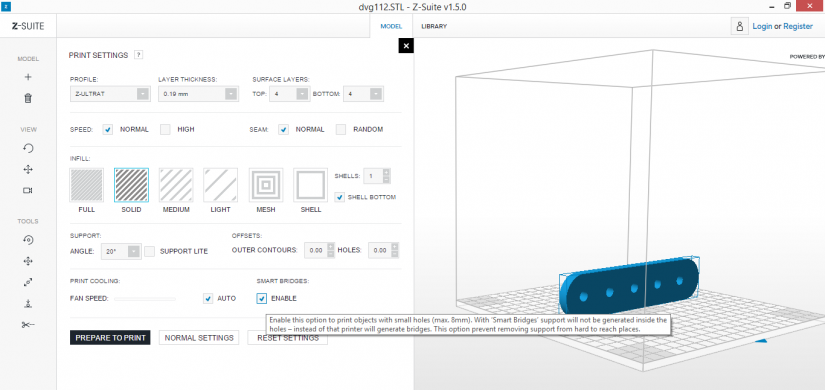Click the HOLES offset value field
The height and width of the screenshot is (390, 825).
[x=380, y=251]
